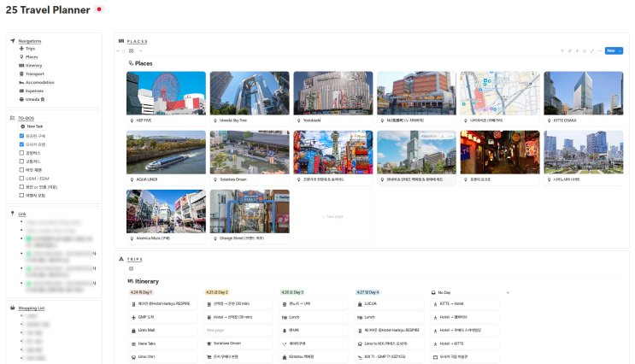The width and height of the screenshot is (635, 364).
Task: Open the No Day column header
Action: (x=441, y=292)
